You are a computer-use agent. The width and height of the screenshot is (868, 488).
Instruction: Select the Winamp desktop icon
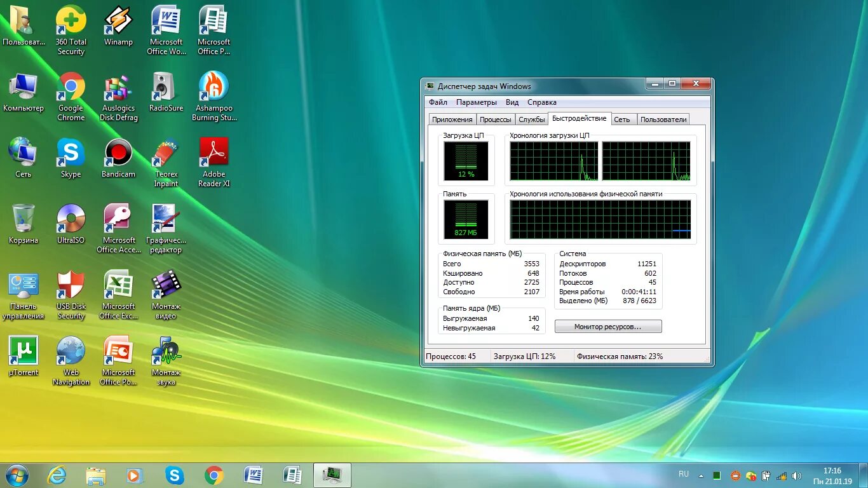[x=118, y=26]
